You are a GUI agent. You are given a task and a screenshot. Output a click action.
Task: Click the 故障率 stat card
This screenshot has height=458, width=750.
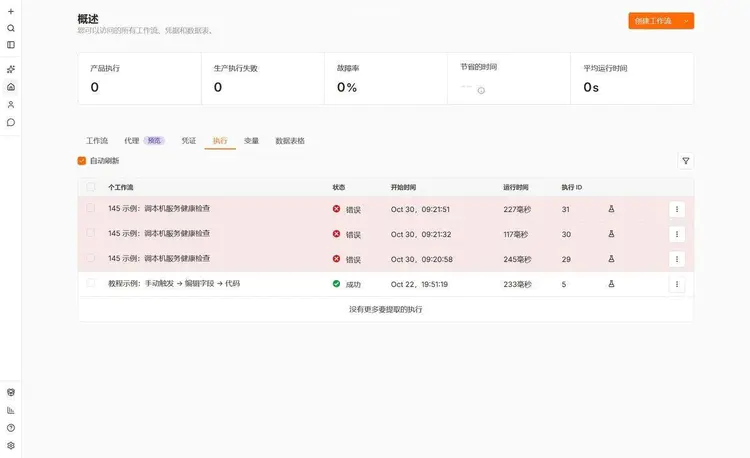386,78
